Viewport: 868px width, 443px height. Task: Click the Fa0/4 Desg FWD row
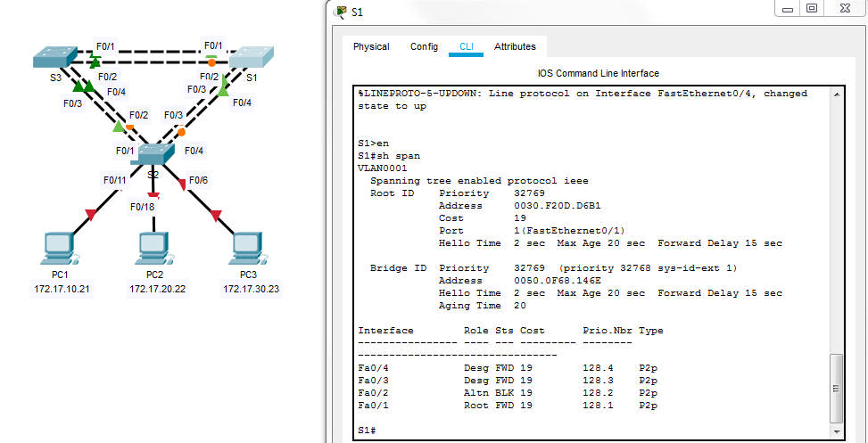(x=508, y=368)
